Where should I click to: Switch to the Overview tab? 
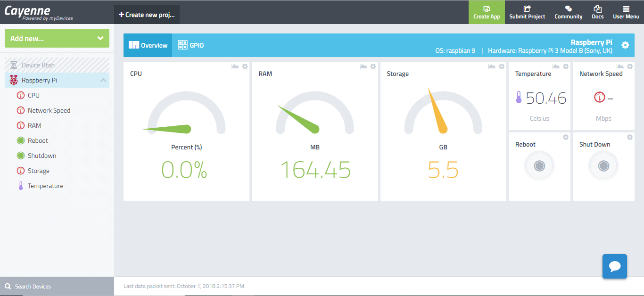[148, 45]
